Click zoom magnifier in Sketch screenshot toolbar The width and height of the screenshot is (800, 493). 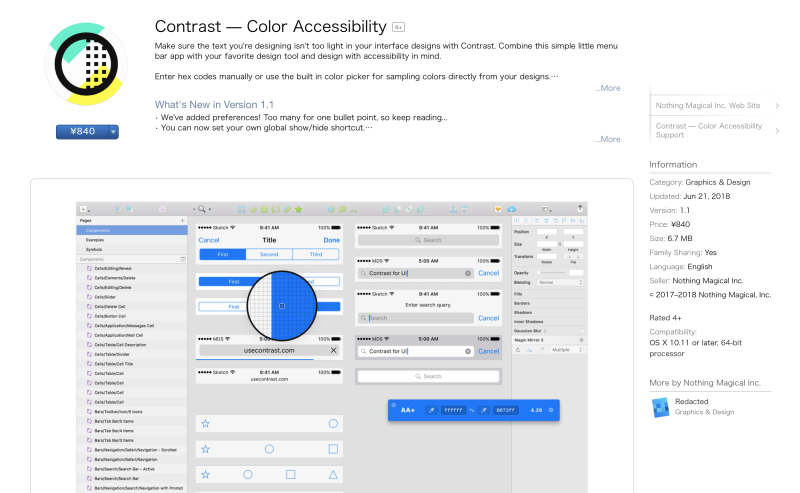202,209
